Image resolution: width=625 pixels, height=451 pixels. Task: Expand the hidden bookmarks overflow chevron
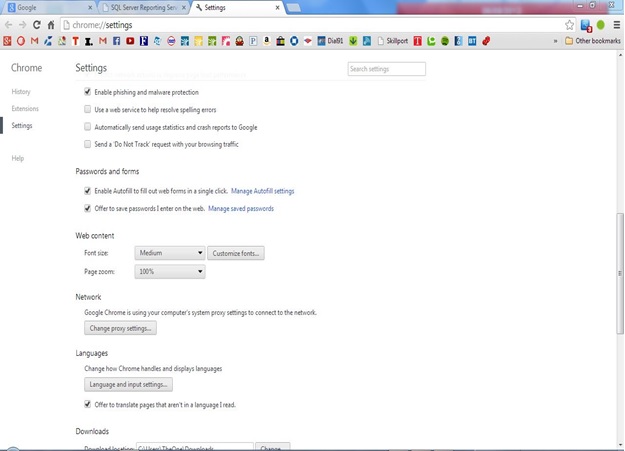[556, 41]
